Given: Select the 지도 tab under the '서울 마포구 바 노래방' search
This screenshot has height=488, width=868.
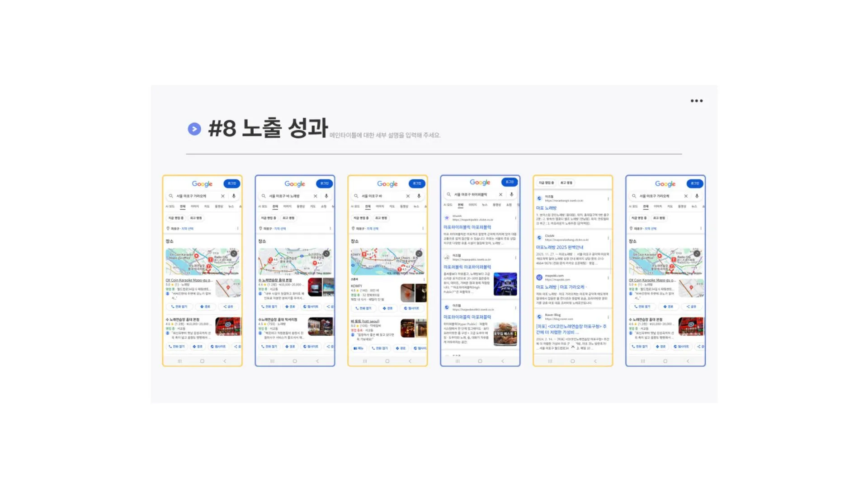Looking at the screenshot, I should [313, 206].
